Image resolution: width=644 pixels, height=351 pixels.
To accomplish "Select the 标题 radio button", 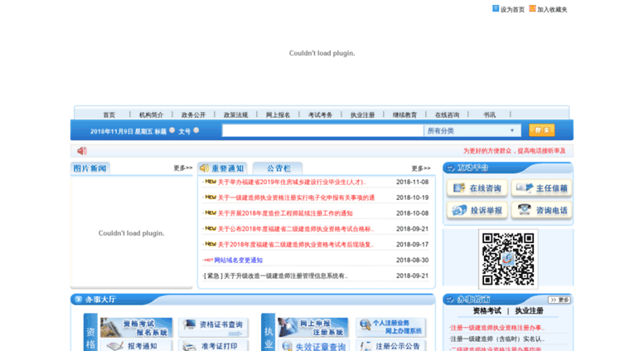I will point(172,130).
